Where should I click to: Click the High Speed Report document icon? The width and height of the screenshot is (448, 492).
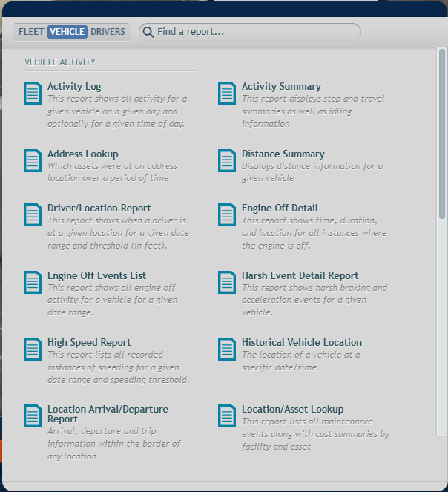tap(33, 349)
